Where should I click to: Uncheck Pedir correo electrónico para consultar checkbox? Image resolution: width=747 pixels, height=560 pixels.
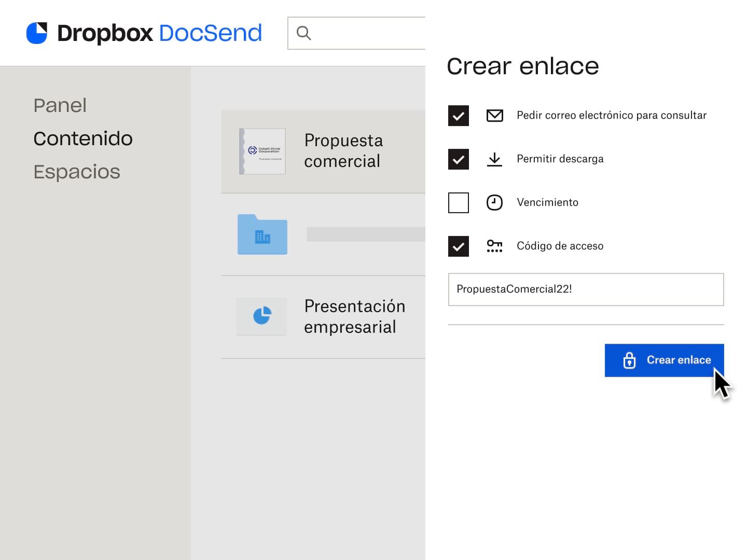459,116
